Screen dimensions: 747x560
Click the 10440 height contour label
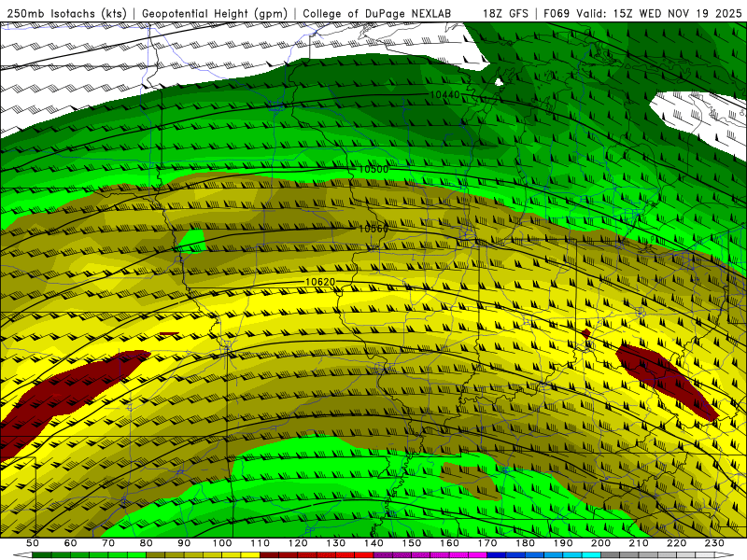(x=445, y=95)
